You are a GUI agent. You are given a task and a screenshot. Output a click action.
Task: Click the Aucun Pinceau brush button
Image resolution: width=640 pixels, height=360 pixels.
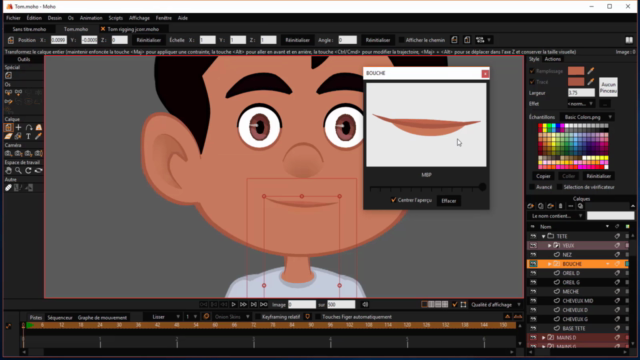608,87
